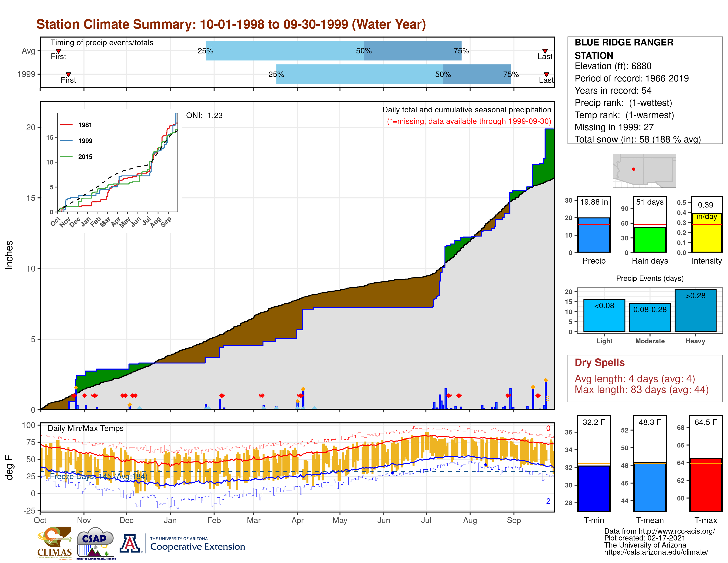Image resolution: width=728 pixels, height=563 pixels.
Task: Click the Jul month axis label
Action: coord(426,520)
